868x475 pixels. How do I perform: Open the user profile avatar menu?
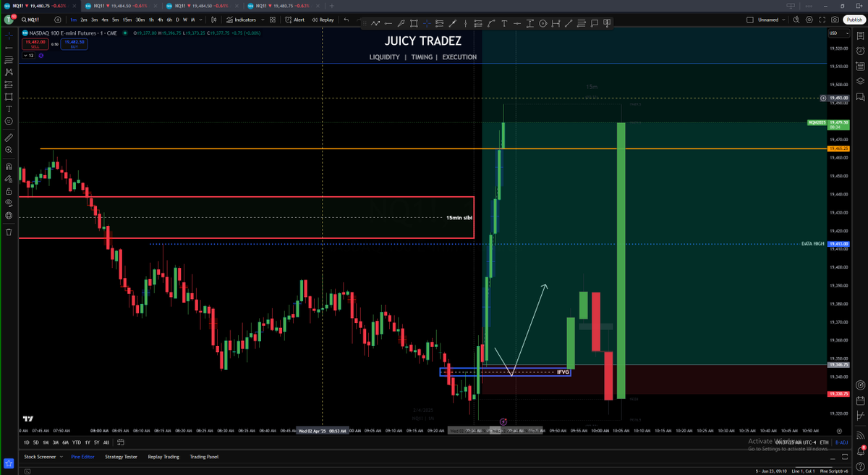coord(9,19)
